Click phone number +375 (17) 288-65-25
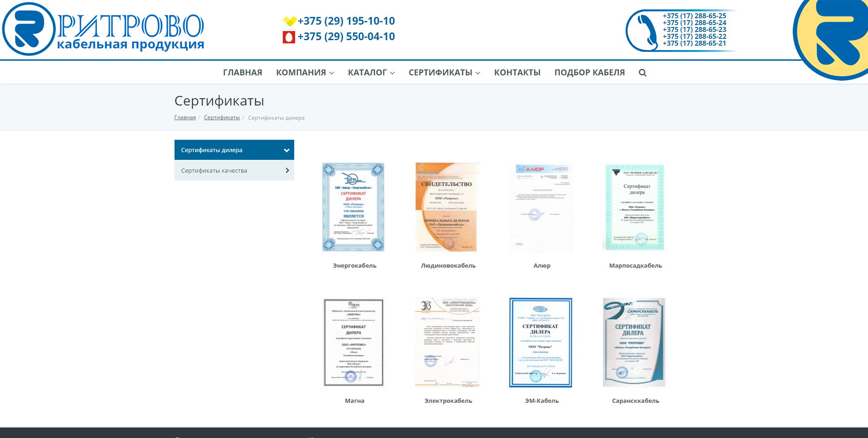Image resolution: width=868 pixels, height=438 pixels. click(x=694, y=16)
